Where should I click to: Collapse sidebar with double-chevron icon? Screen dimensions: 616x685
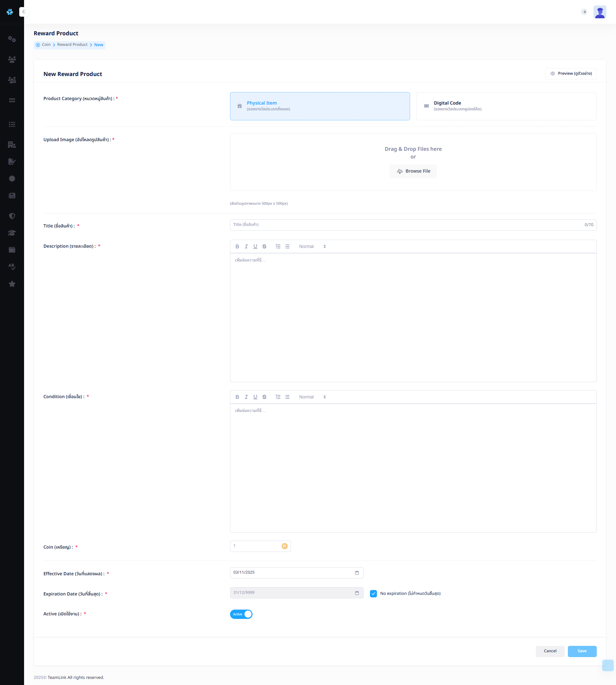[24, 12]
